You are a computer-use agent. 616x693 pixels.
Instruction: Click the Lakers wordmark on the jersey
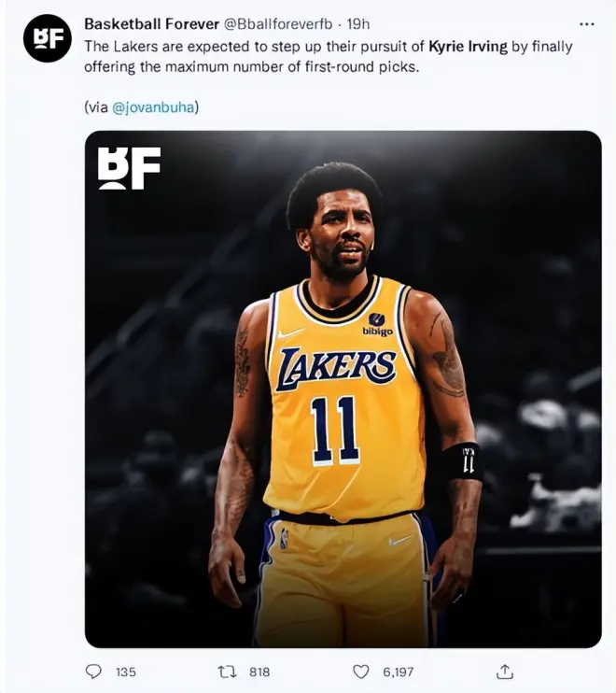336,369
